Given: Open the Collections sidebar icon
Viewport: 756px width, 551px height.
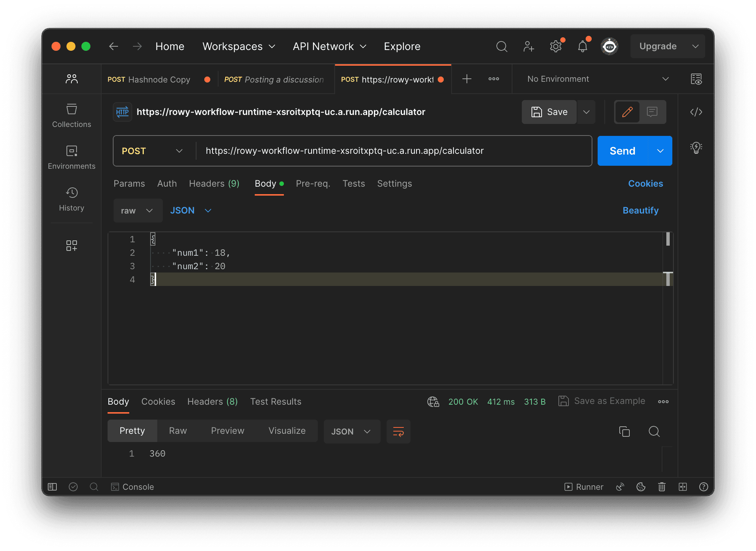Looking at the screenshot, I should pyautogui.click(x=71, y=115).
